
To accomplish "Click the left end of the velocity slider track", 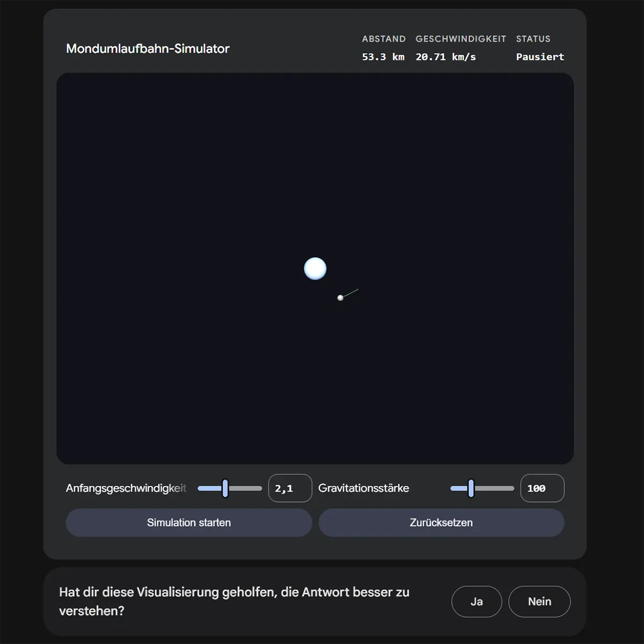I will click(201, 488).
